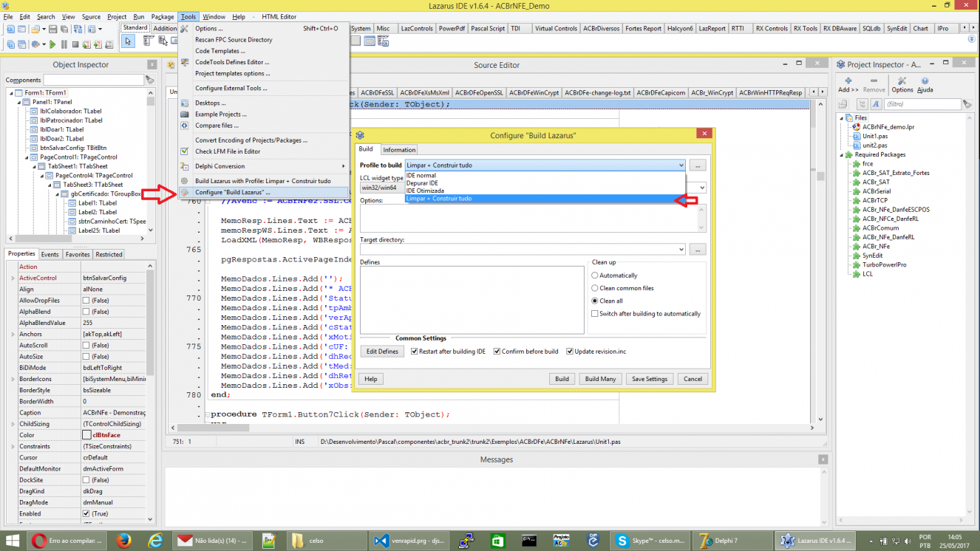Switch to Information tab in Build dialog

(399, 149)
